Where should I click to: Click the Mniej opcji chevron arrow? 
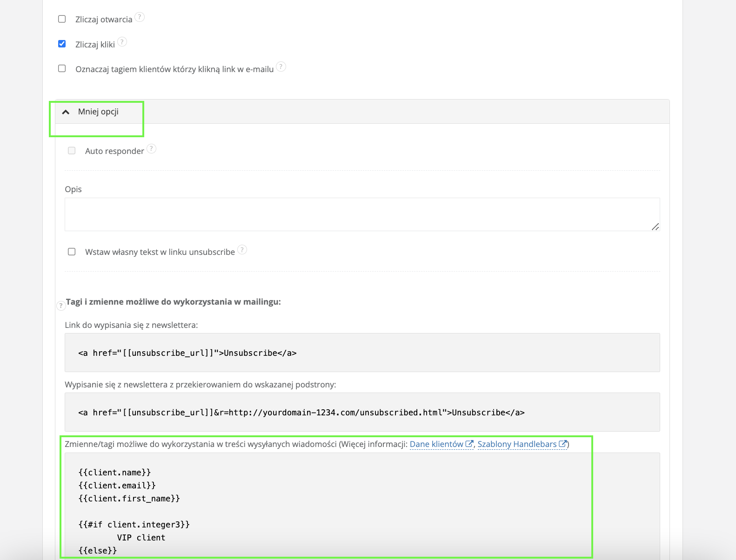pos(66,112)
